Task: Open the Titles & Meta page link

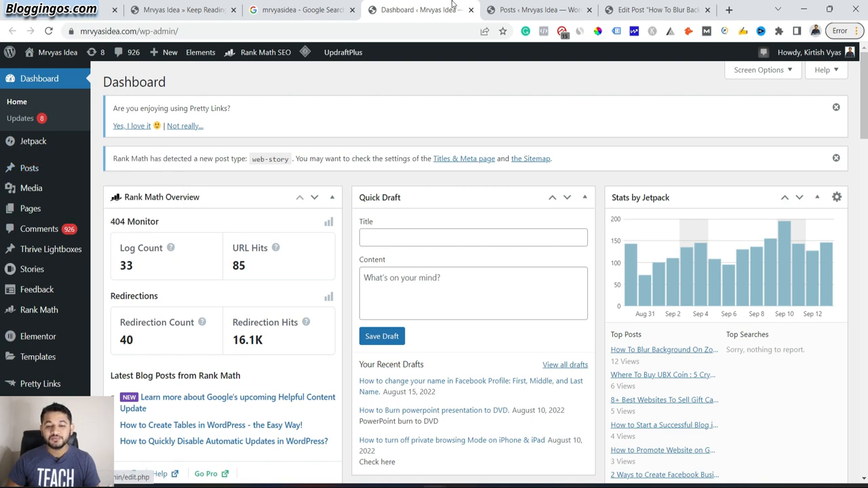Action: coord(464,159)
